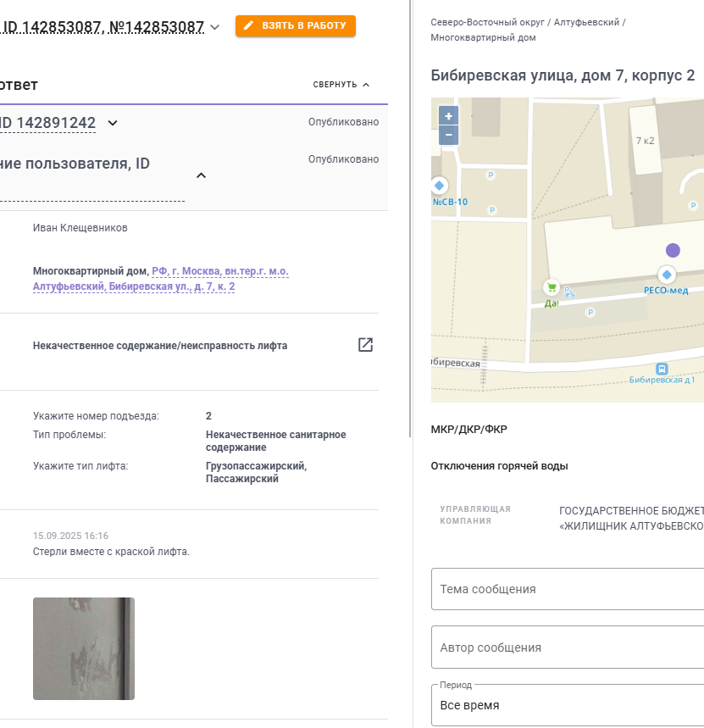This screenshot has width=704, height=728.
Task: Focus the Тема сообщения input field
Action: tap(568, 589)
